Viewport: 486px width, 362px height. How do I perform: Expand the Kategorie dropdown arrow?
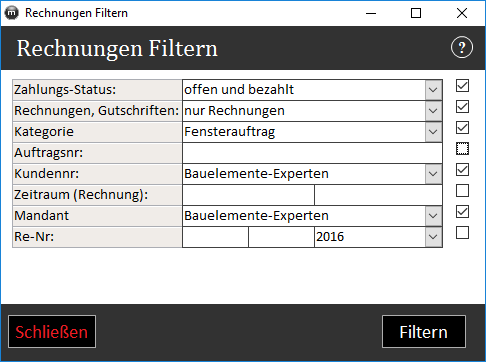pos(433,132)
